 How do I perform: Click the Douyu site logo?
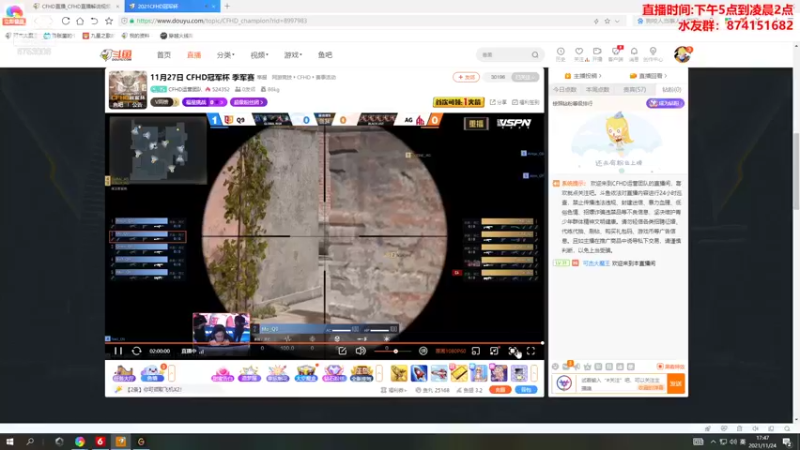pos(116,55)
